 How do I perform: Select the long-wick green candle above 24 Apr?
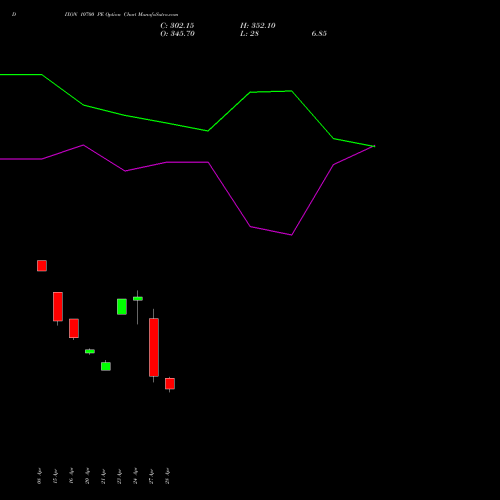138,299
